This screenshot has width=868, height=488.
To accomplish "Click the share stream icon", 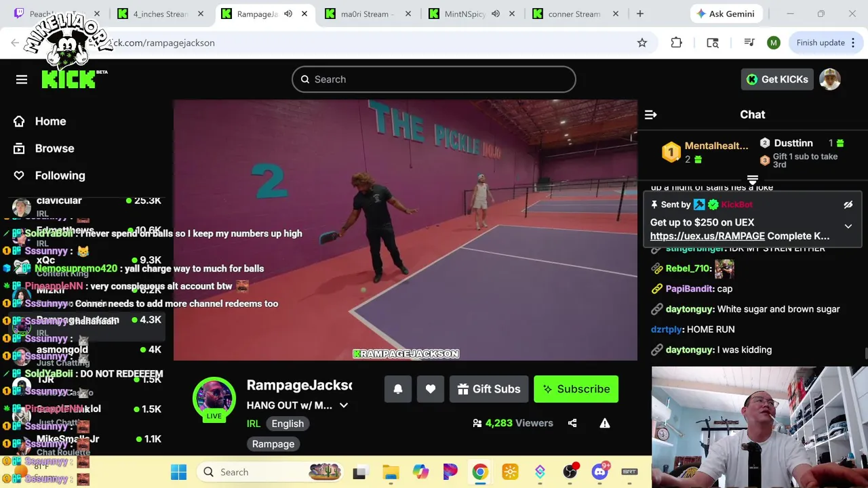I will [572, 423].
